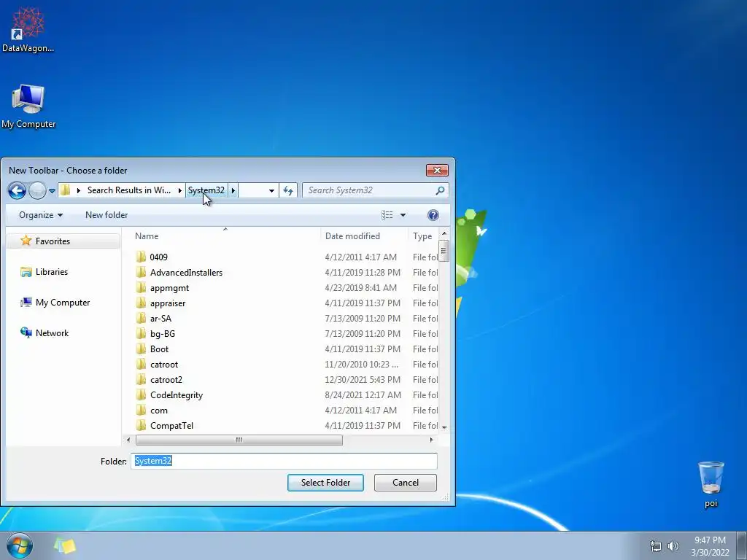Open the address bar previous locations dropdown
Screen dimensions: 747x560
[271, 190]
